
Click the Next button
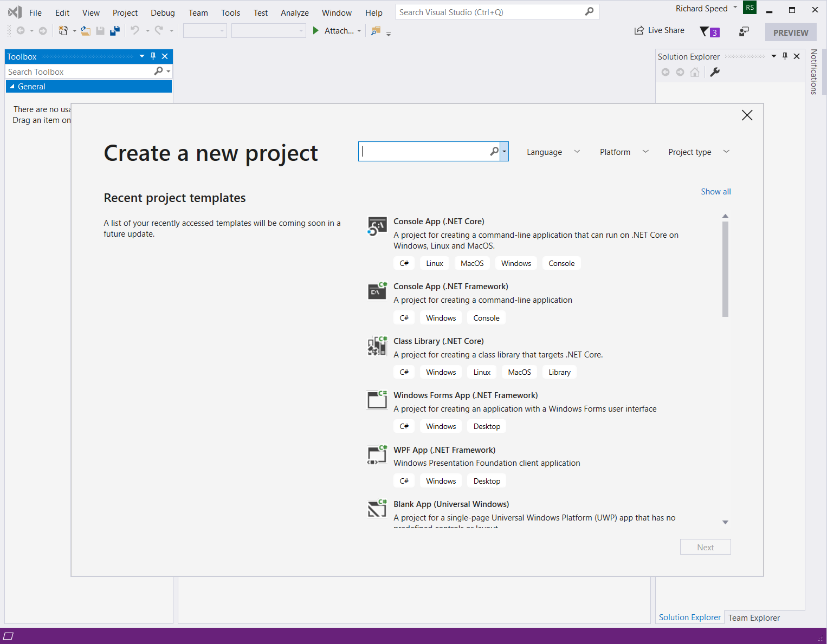click(x=706, y=547)
